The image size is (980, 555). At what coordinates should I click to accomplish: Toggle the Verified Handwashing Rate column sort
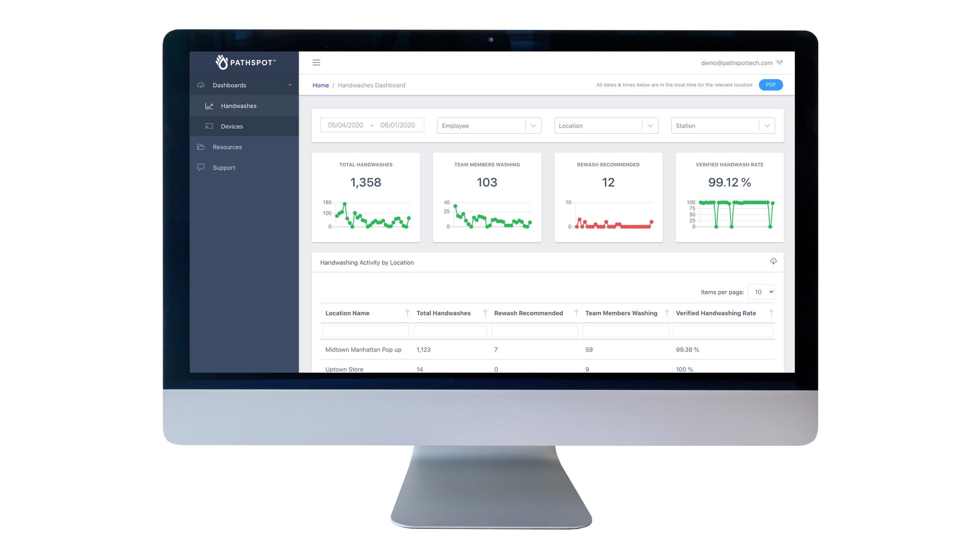coord(773,313)
